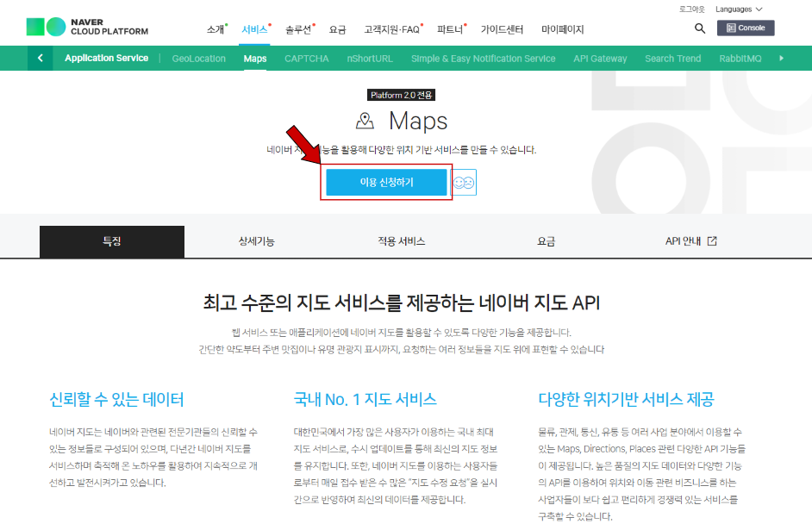
Task: Click the 로그아웃 link
Action: [692, 9]
